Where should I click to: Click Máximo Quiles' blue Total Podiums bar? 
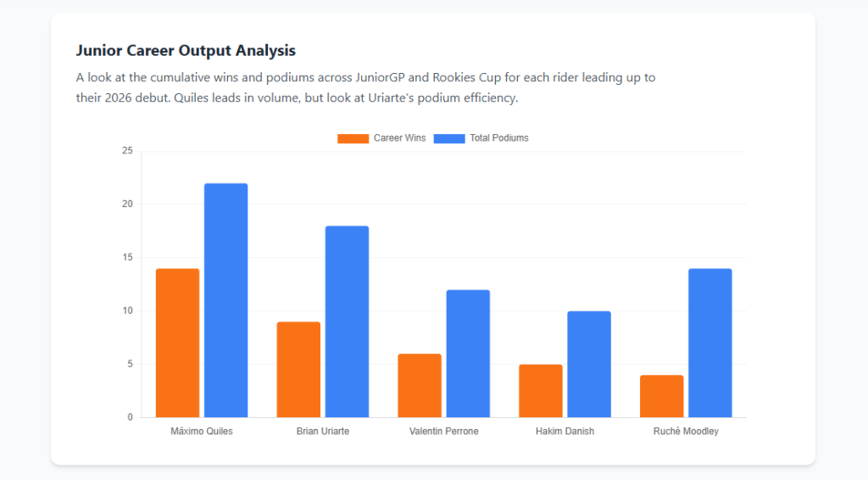[x=225, y=300]
